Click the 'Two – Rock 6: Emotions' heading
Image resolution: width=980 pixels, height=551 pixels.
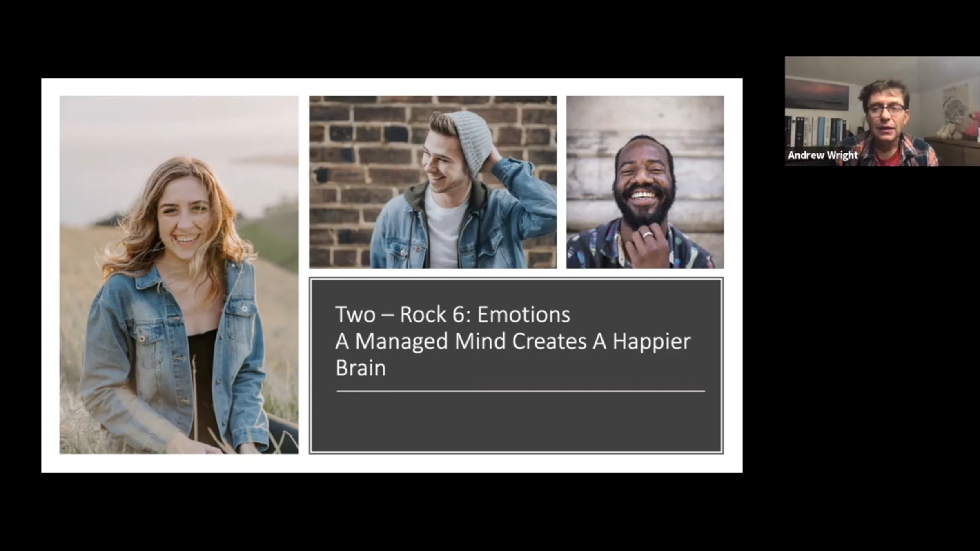452,315
